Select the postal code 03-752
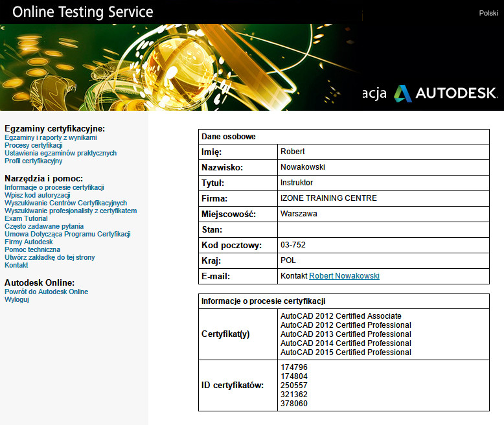The height and width of the screenshot is (425, 504). coord(293,245)
